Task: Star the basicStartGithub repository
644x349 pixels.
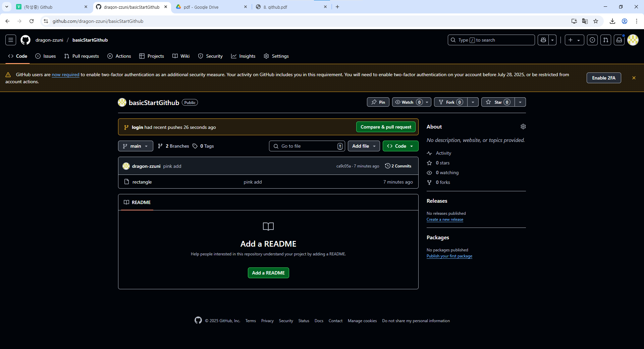Action: click(498, 102)
